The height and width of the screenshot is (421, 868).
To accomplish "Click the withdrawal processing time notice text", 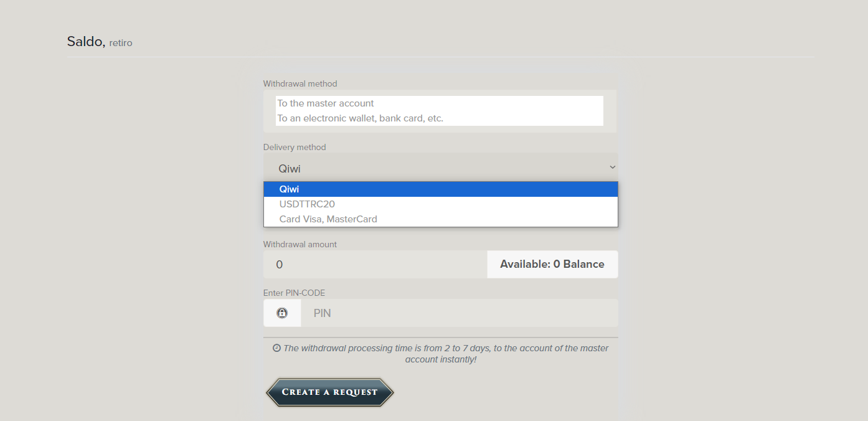I will click(x=445, y=354).
